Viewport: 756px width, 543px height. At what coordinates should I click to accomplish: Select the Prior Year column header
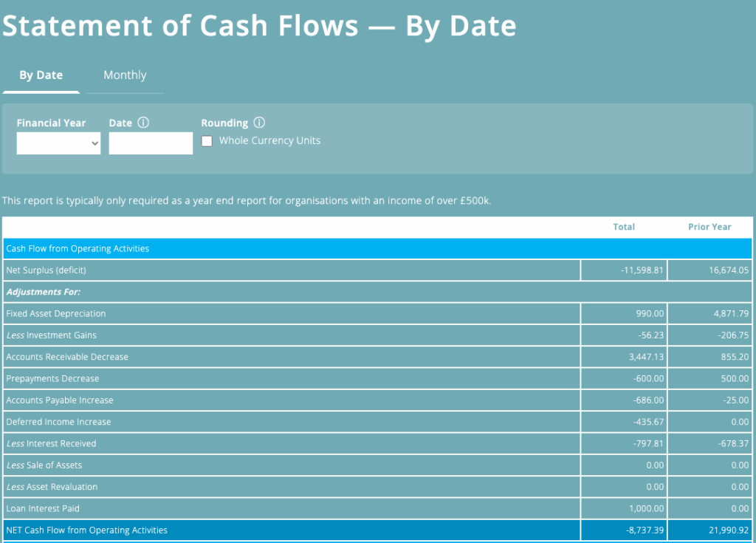[x=709, y=227]
